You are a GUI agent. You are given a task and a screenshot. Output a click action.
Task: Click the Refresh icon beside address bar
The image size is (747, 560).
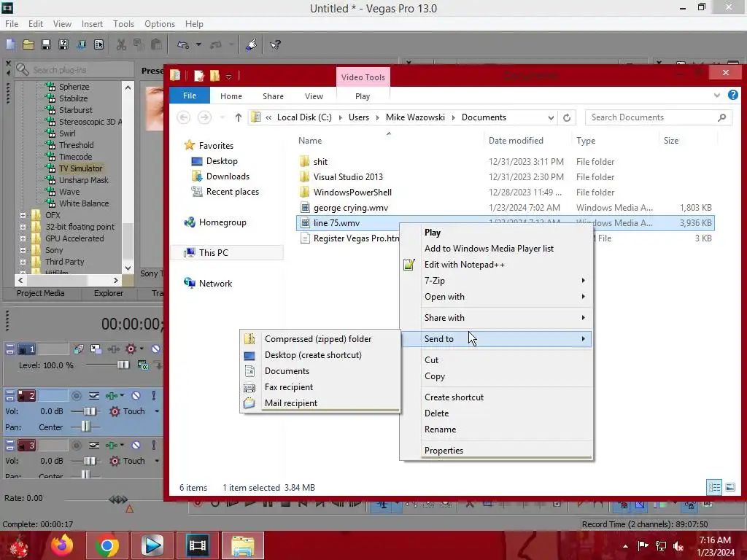click(x=567, y=117)
